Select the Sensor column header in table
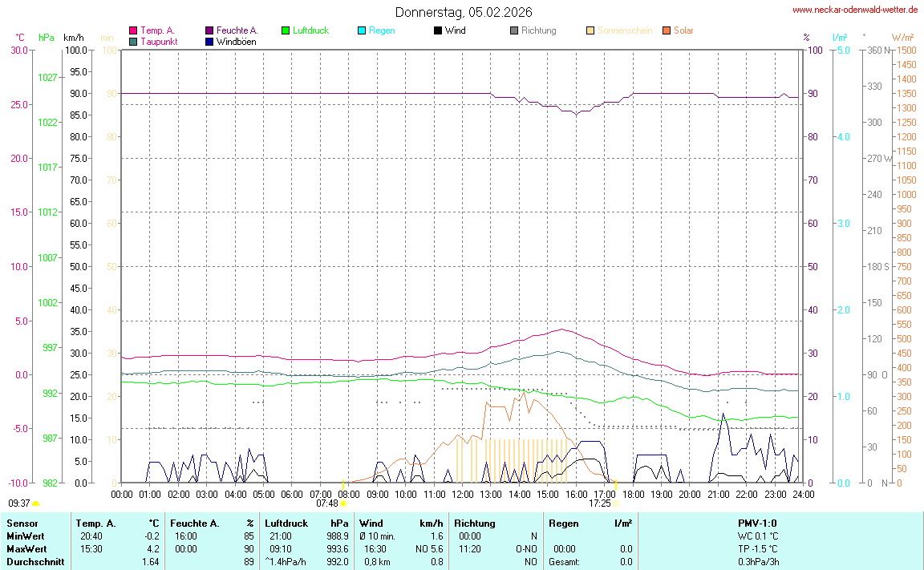The image size is (924, 570). (22, 524)
